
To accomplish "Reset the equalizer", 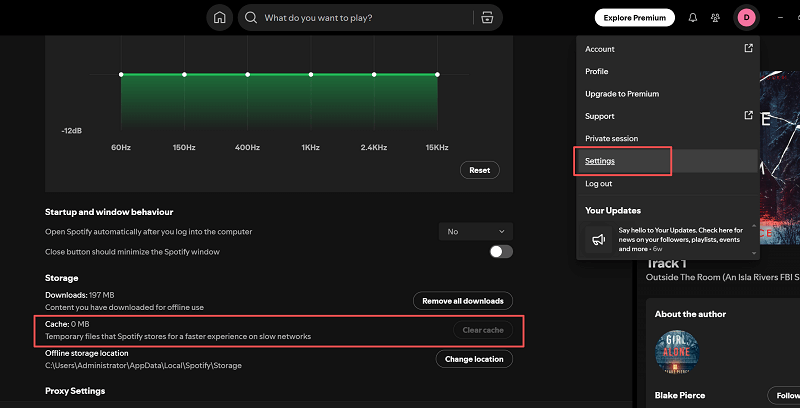I will click(480, 170).
